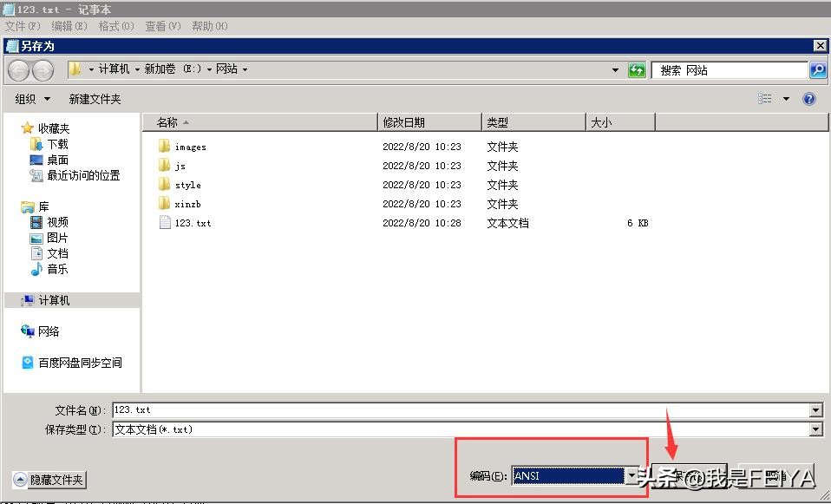Click the images folder icon
The image size is (831, 504).
click(x=164, y=147)
